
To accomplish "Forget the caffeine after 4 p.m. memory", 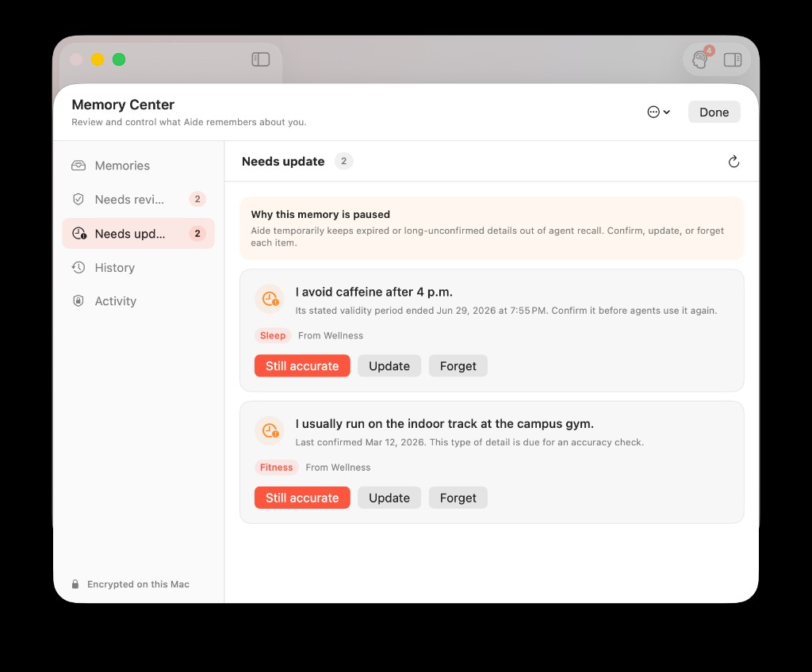I will [x=458, y=366].
